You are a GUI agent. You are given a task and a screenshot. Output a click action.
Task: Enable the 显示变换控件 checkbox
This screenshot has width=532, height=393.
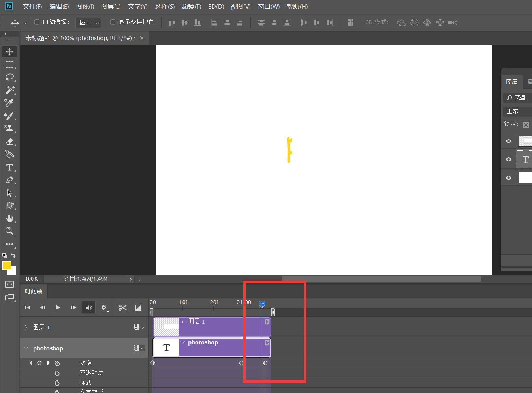click(113, 22)
